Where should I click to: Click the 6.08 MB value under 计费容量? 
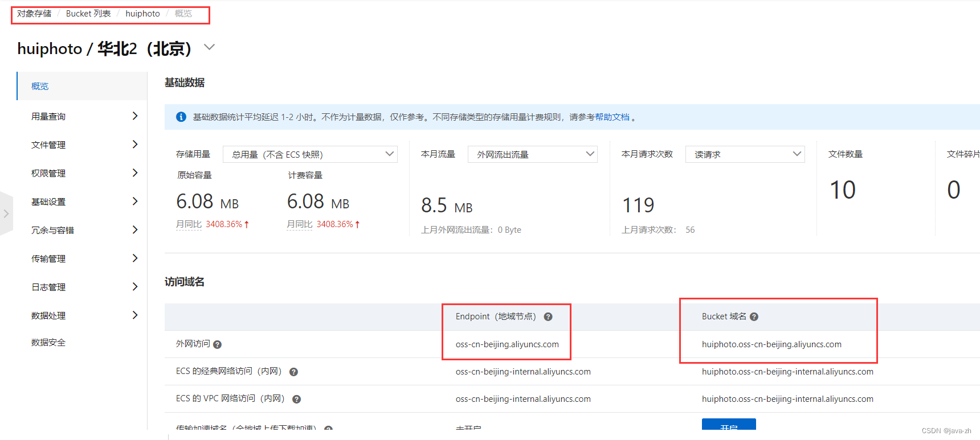click(318, 202)
